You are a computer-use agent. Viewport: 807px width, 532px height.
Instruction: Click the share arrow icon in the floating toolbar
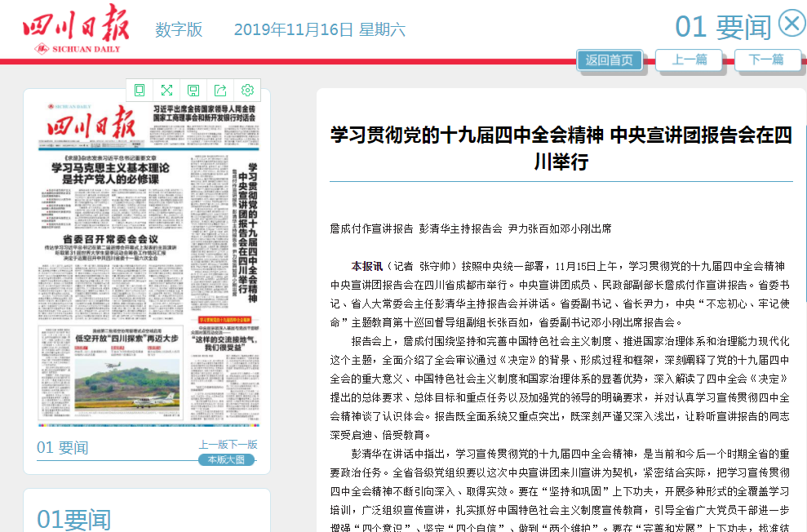(x=220, y=91)
